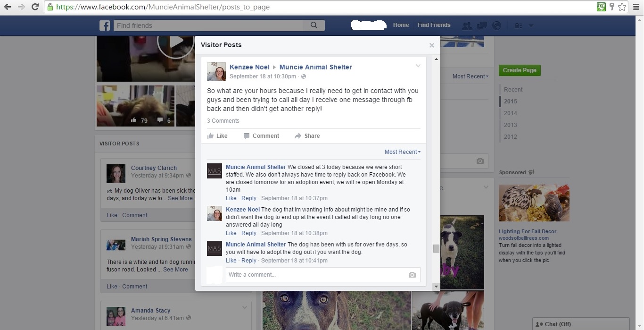This screenshot has height=330, width=644.
Task: Expand See More on Courtney Clarich post
Action: [x=180, y=198]
